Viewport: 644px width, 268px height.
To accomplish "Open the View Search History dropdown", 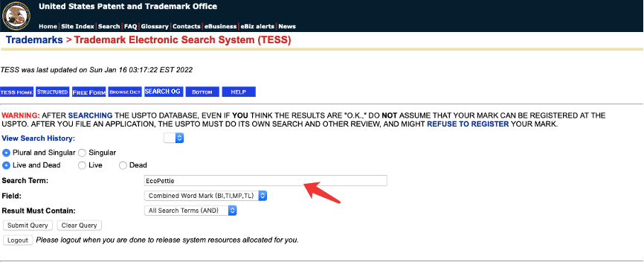I will click(173, 138).
